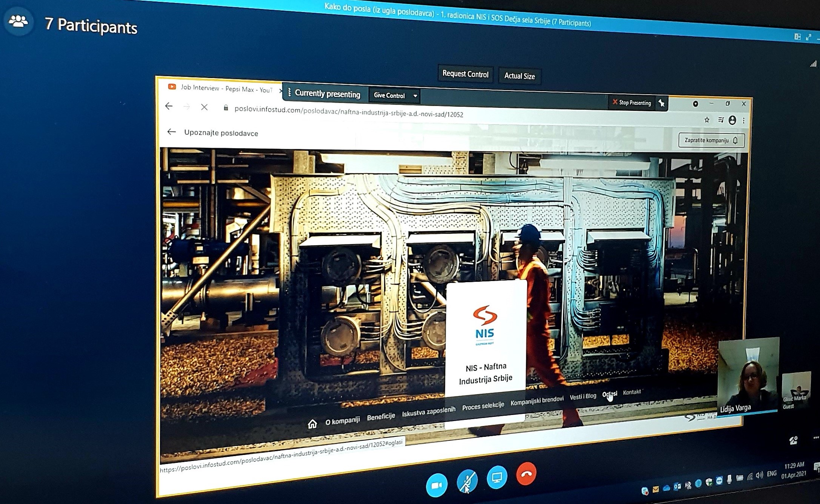820x504 pixels.
Task: Open Chrome media control icon
Action: 720,120
